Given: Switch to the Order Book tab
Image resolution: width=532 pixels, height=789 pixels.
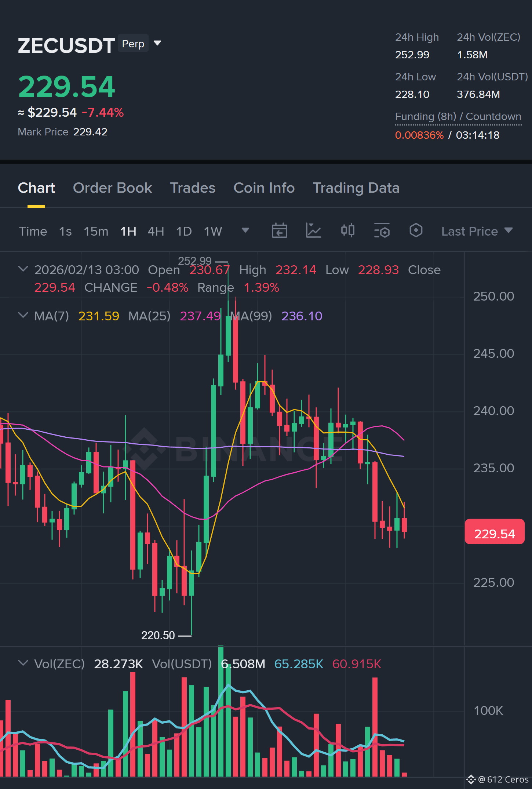Looking at the screenshot, I should coord(112,188).
